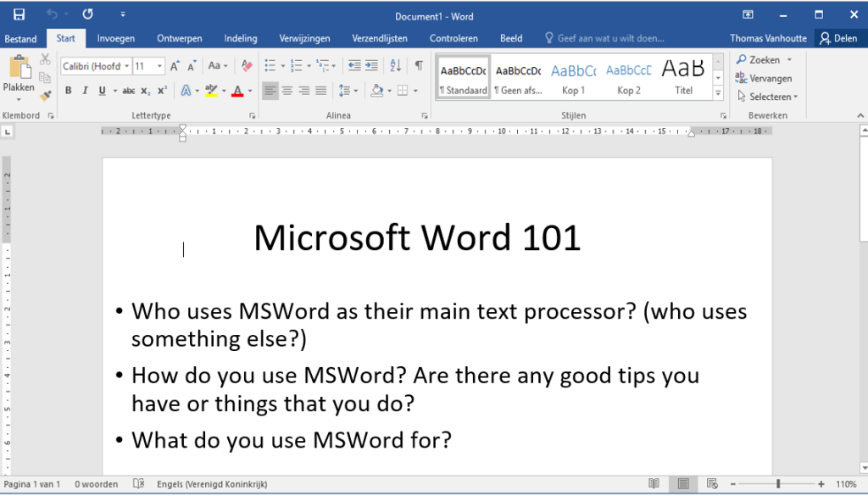868x496 pixels.
Task: Select the print layout view icon
Action: [683, 484]
